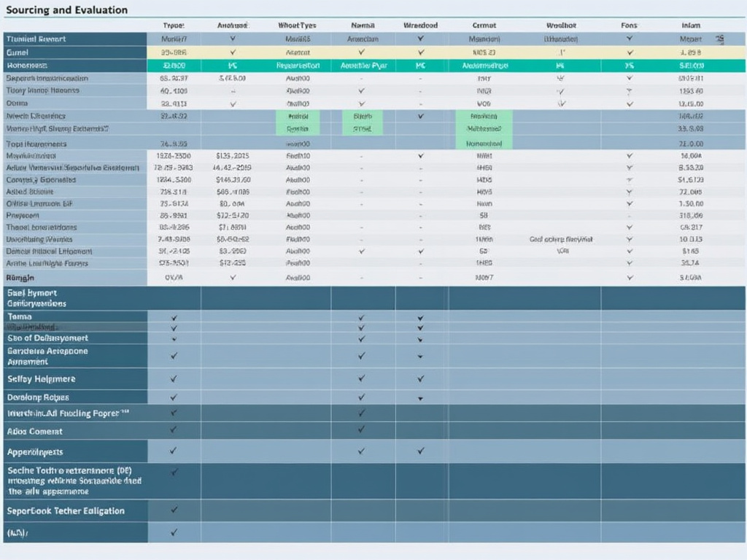Select the green Homaontoal highlighted cell
The height and width of the screenshot is (560, 747).
484,144
